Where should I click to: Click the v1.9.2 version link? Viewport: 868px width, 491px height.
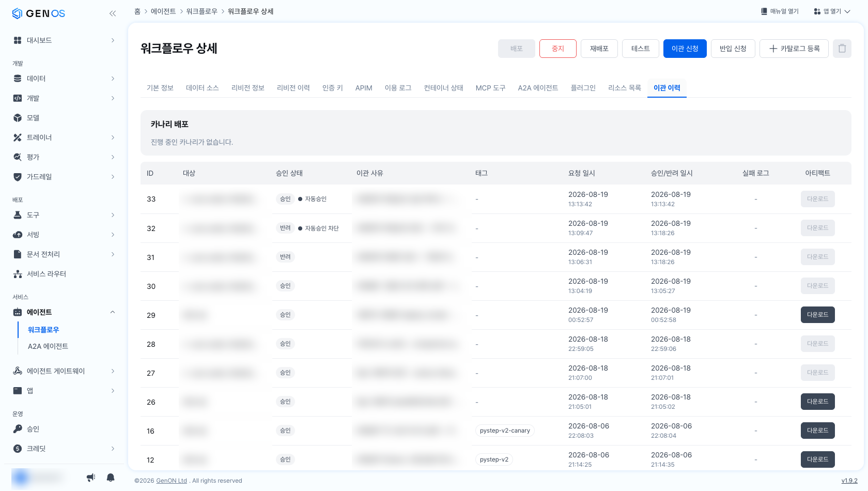coord(849,481)
